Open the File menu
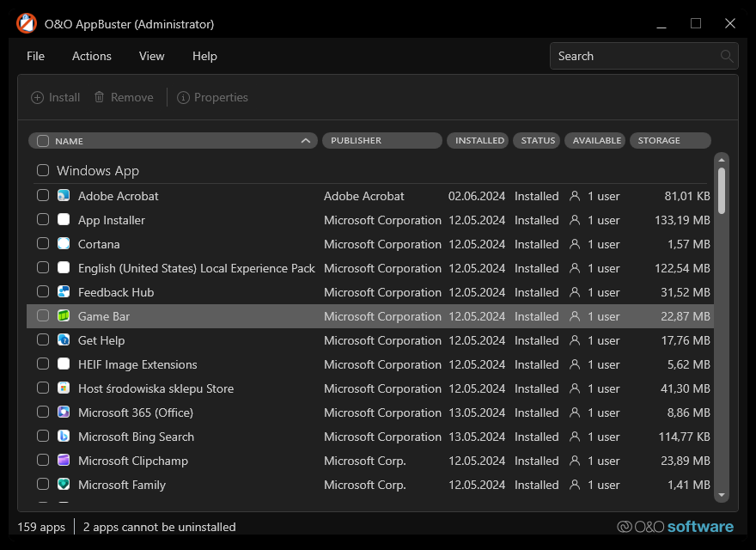756x550 pixels. [36, 56]
